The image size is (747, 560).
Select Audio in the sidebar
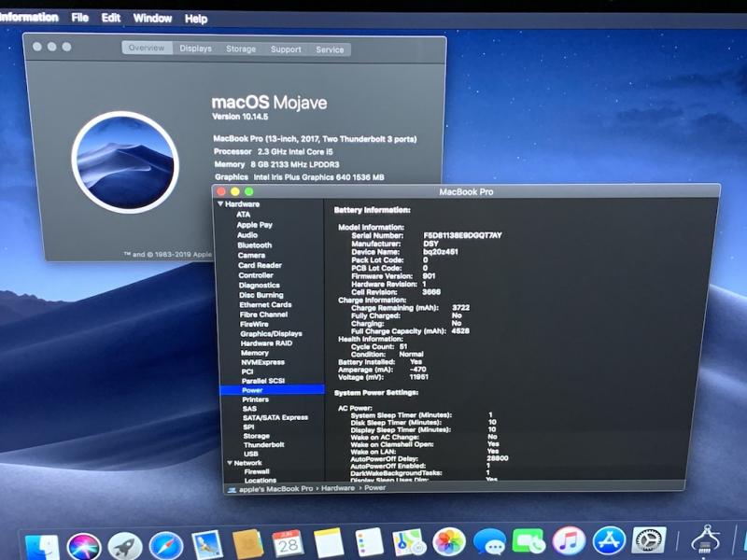coord(247,235)
